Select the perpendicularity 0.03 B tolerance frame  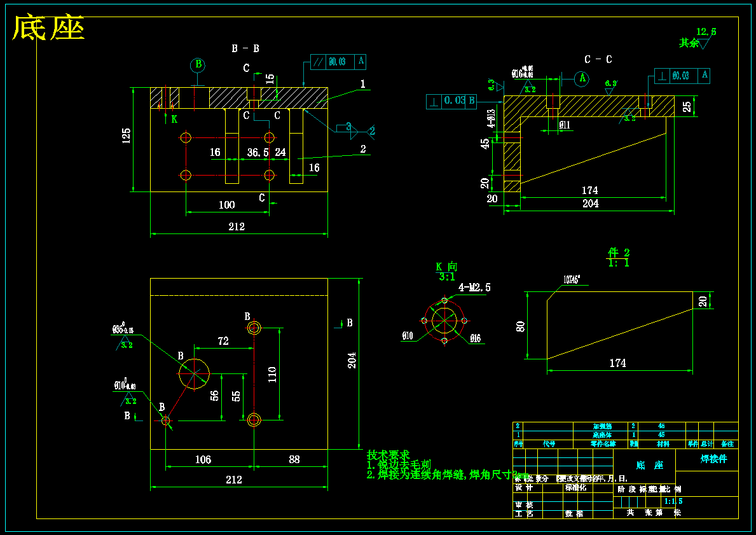452,101
